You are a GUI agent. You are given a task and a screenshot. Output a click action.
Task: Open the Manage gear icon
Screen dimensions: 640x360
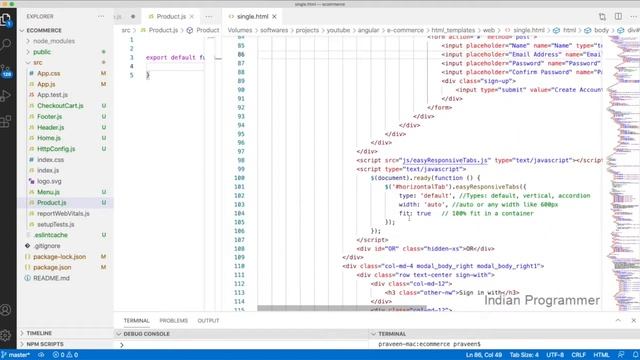(6, 335)
